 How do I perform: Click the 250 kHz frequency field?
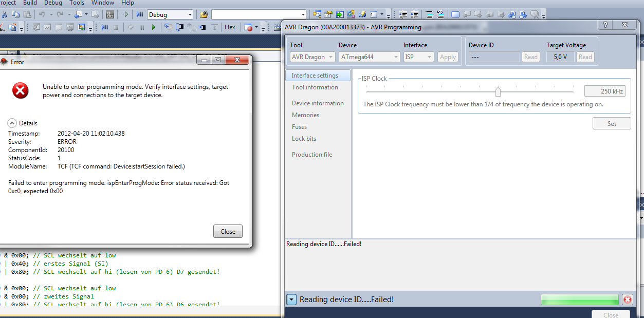point(604,91)
